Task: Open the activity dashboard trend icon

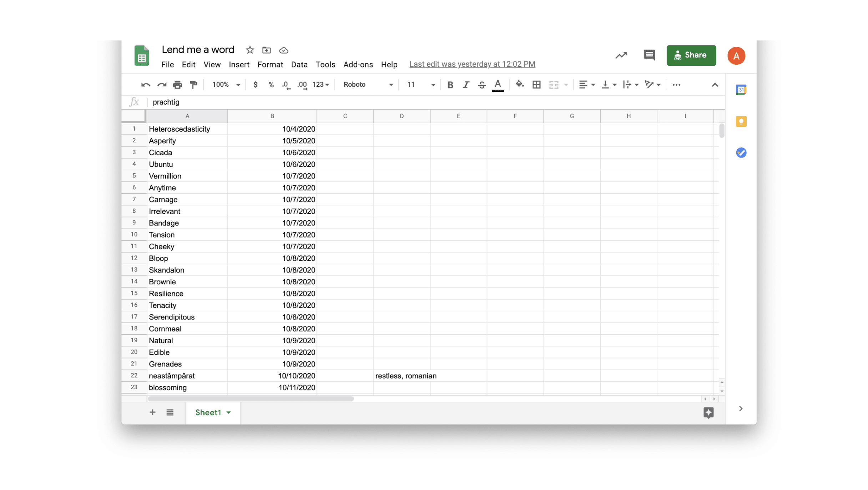Action: pyautogui.click(x=621, y=55)
